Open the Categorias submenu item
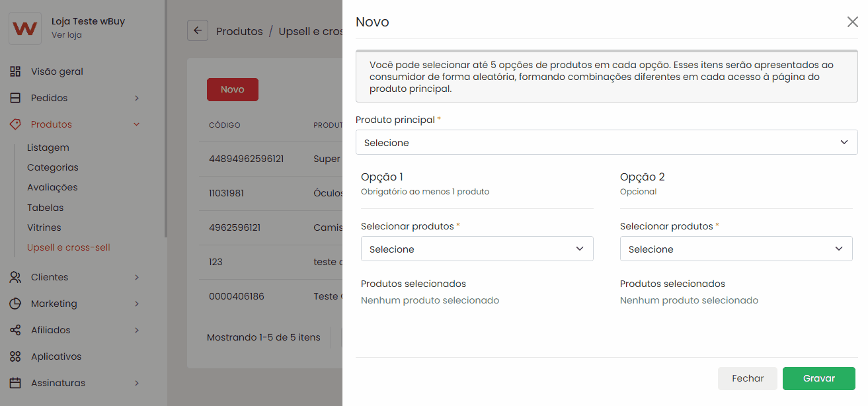This screenshot has width=868, height=406. pyautogui.click(x=53, y=167)
